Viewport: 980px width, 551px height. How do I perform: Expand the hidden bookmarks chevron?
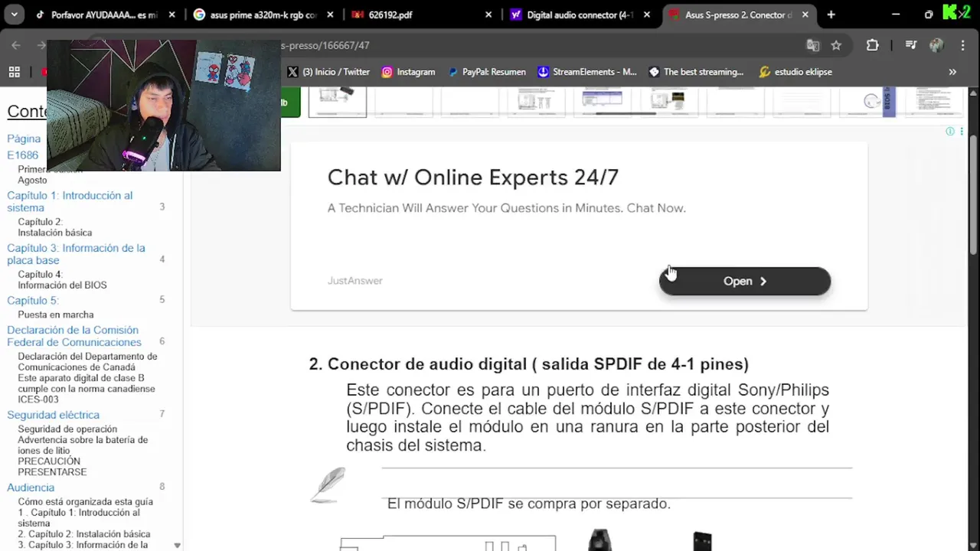pyautogui.click(x=952, y=72)
